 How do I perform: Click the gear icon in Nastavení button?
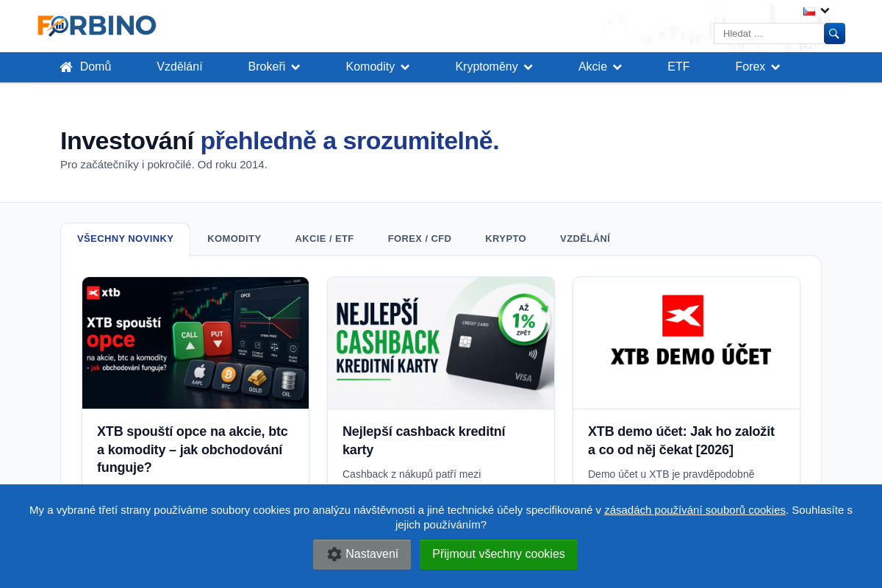point(334,554)
